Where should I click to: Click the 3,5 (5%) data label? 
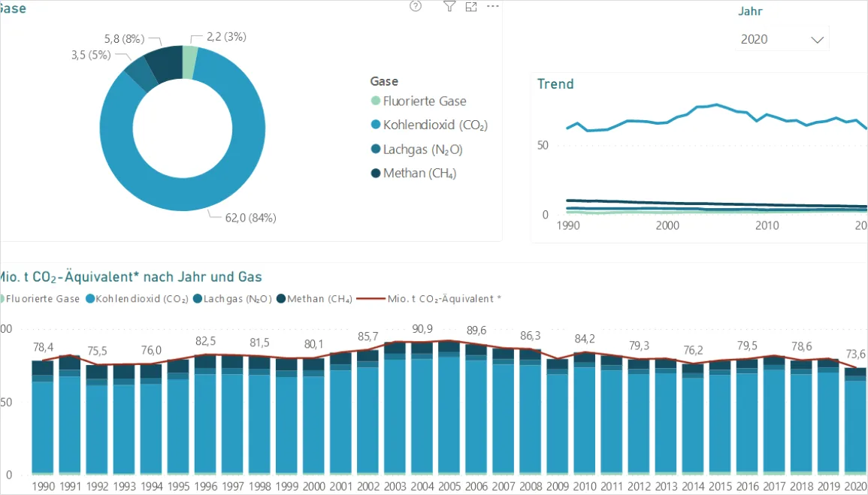[91, 55]
